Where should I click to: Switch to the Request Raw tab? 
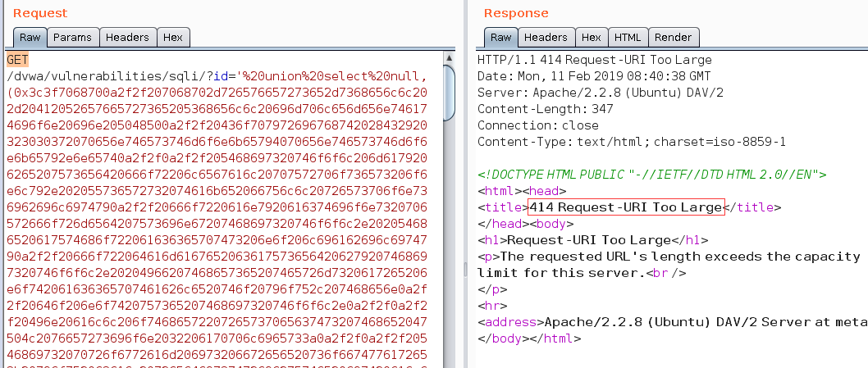[30, 38]
